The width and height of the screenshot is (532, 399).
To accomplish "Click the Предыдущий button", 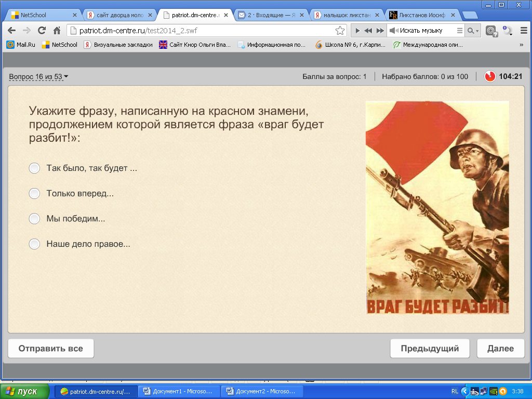I will (430, 349).
